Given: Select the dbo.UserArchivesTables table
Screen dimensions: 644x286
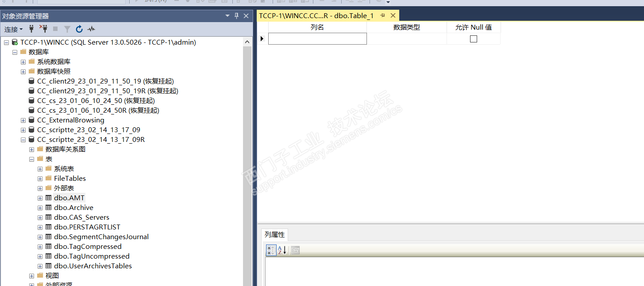Looking at the screenshot, I should (x=93, y=266).
